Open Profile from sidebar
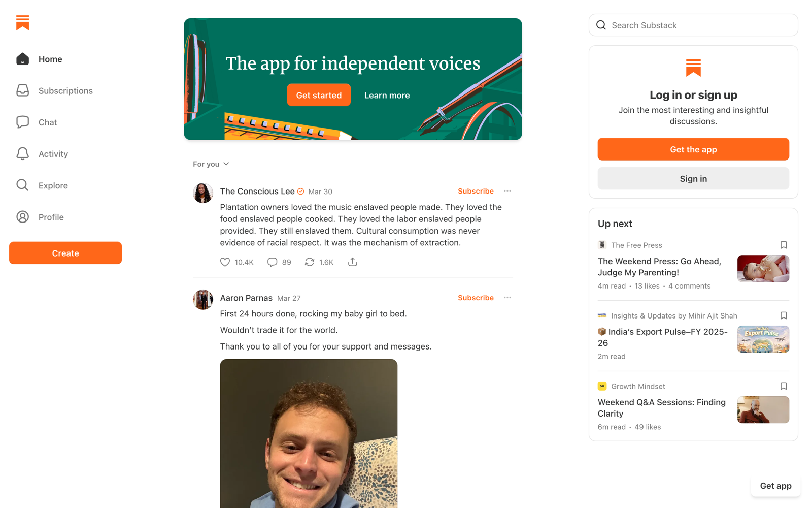 tap(23, 217)
